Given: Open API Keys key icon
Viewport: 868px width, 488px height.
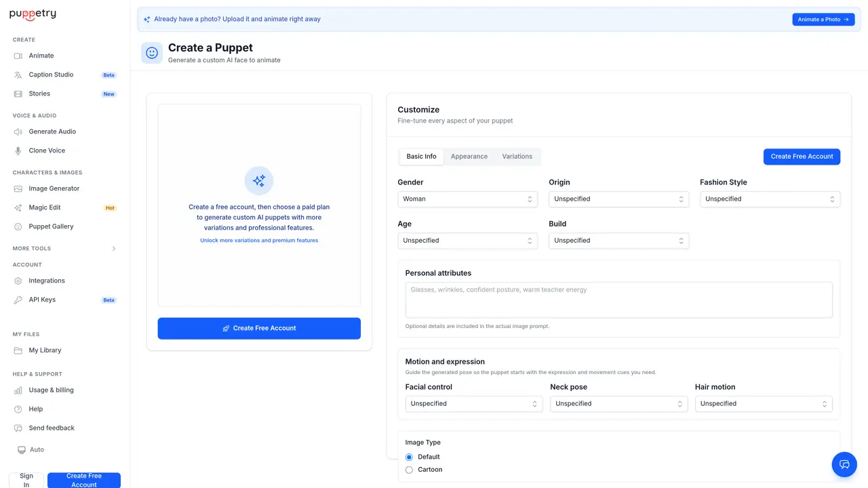Looking at the screenshot, I should click(18, 300).
